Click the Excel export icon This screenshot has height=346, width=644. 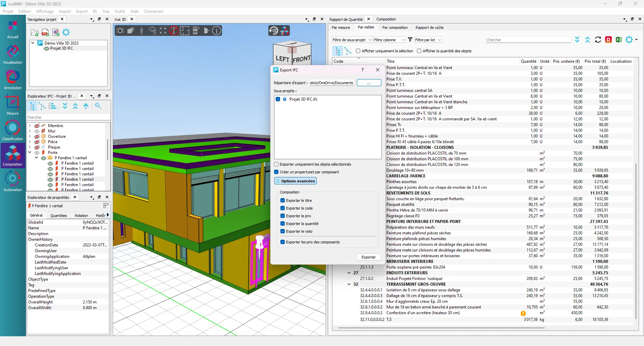point(619,40)
